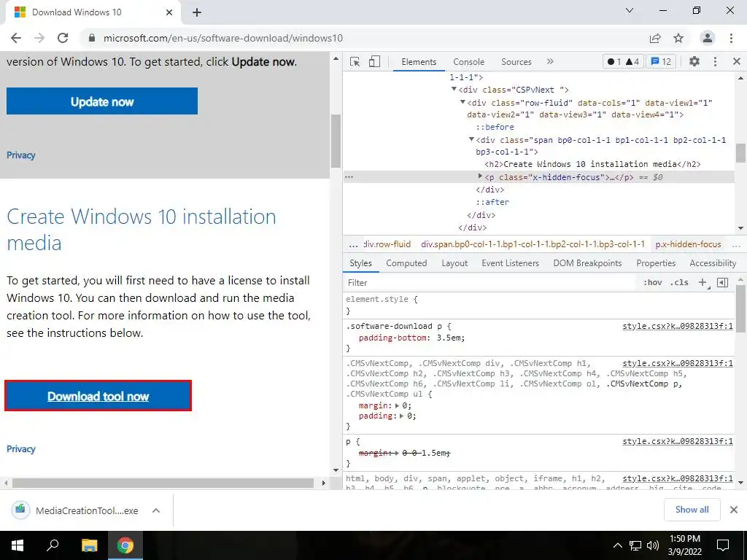Open the tab search chevron

click(x=630, y=10)
